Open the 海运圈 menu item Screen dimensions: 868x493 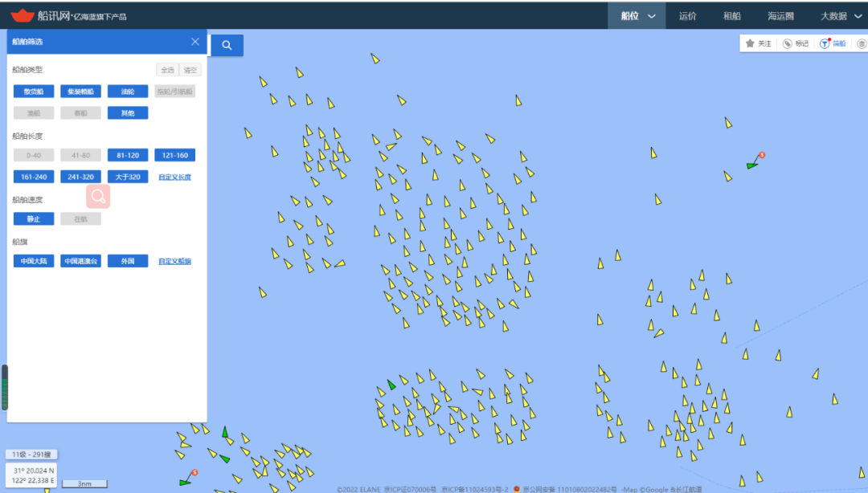pos(780,15)
